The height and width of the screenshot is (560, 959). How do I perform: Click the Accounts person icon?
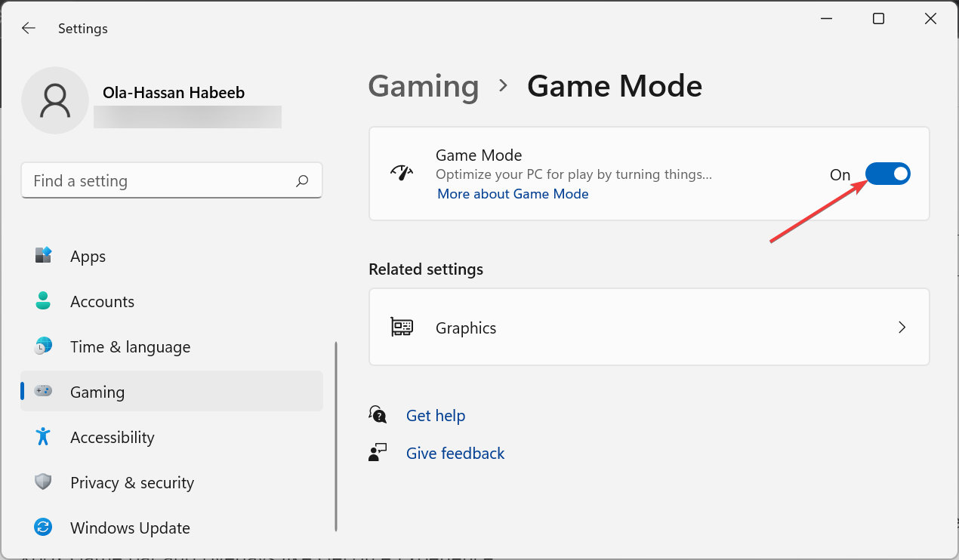pos(43,301)
